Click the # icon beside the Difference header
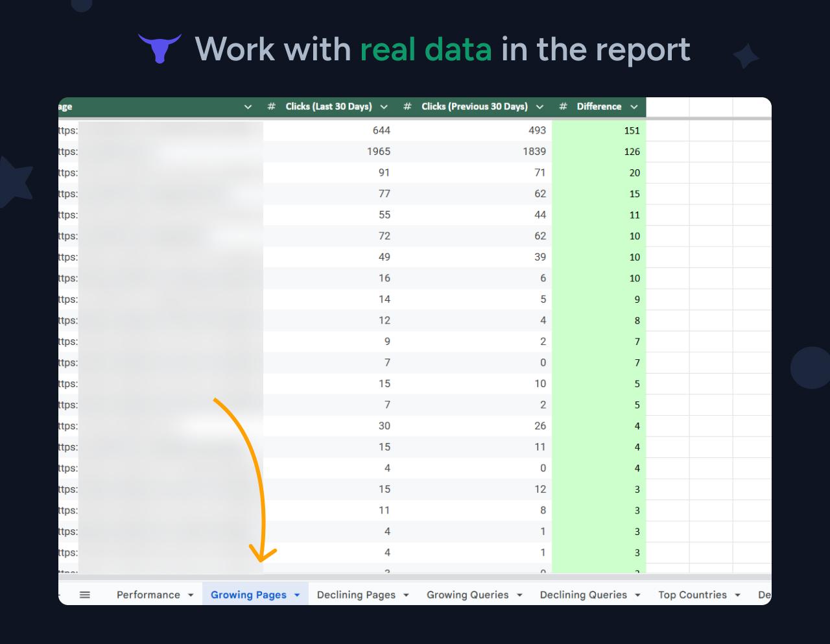 point(562,106)
